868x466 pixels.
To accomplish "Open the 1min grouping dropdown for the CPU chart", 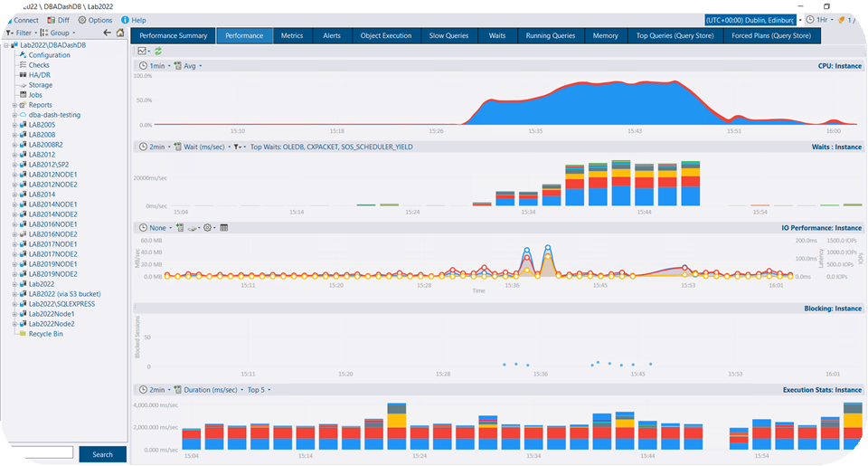I will (x=155, y=65).
